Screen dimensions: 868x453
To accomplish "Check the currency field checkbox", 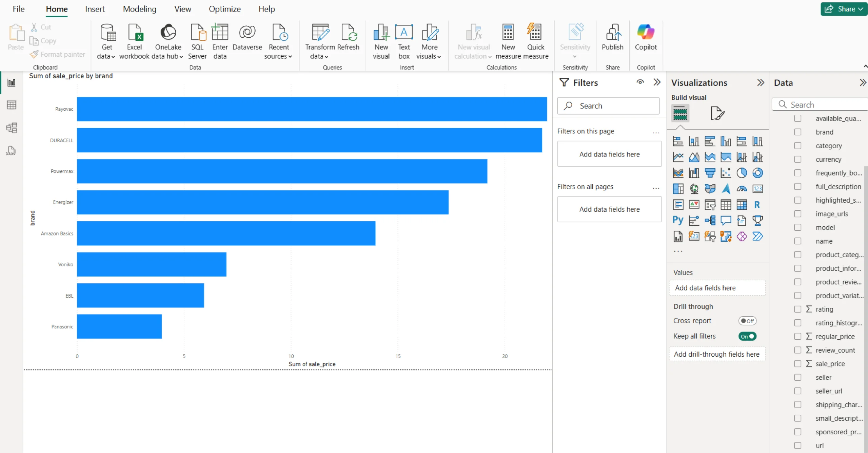I will pyautogui.click(x=797, y=159).
